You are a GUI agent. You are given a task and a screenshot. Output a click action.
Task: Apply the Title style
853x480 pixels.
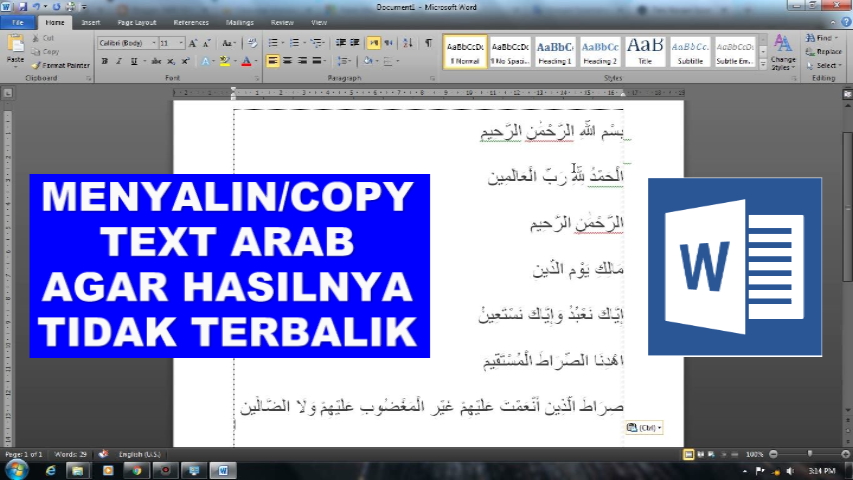[645, 52]
